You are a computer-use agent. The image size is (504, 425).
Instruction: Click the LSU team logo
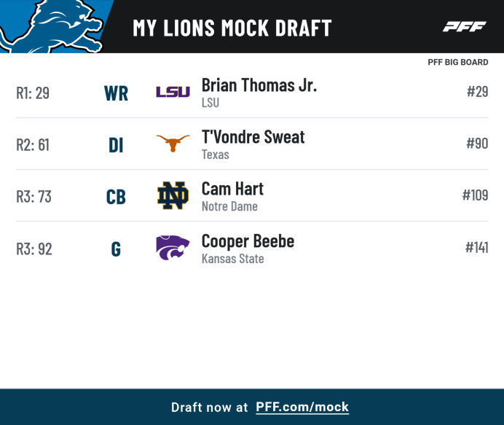click(173, 93)
